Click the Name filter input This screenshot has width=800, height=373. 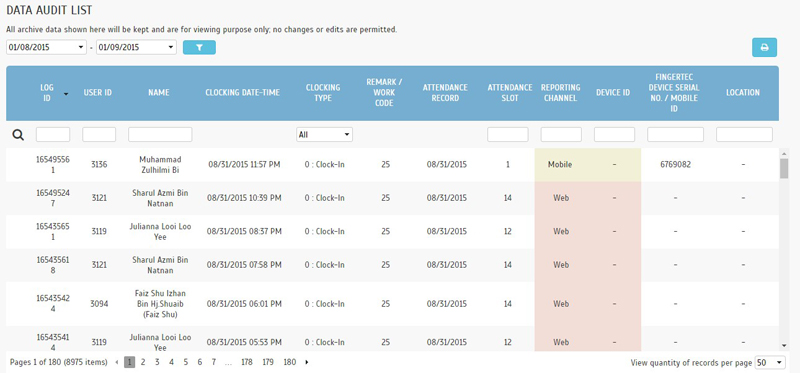160,135
